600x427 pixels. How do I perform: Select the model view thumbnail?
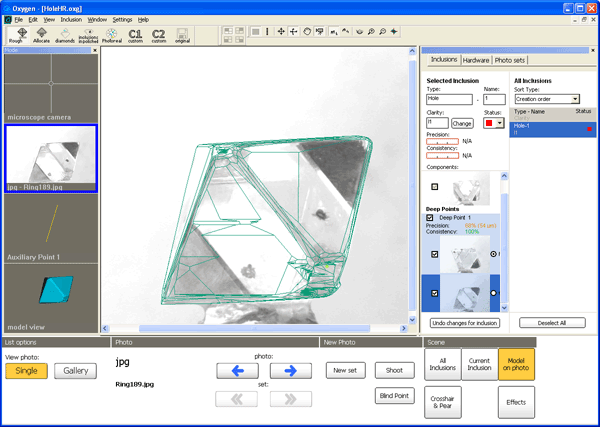point(51,295)
